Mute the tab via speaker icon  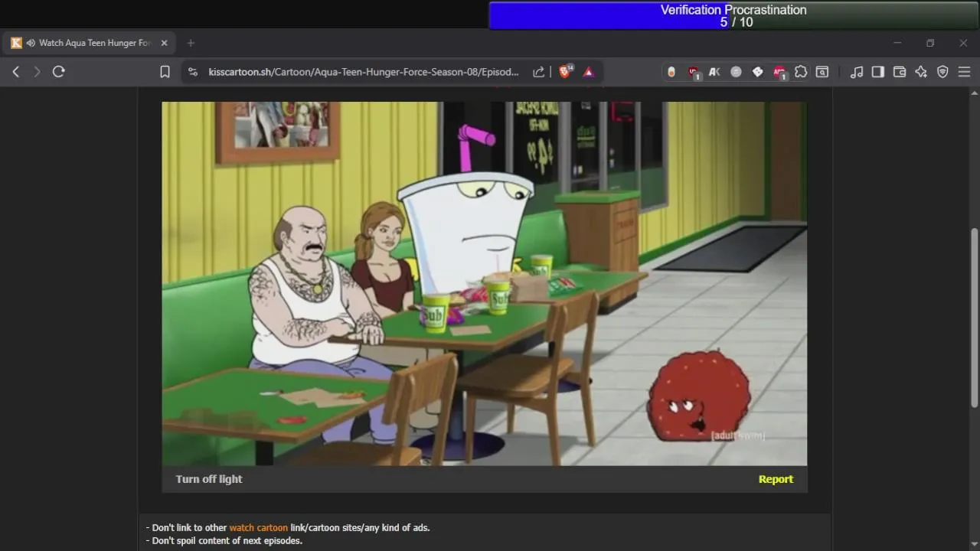coord(31,43)
